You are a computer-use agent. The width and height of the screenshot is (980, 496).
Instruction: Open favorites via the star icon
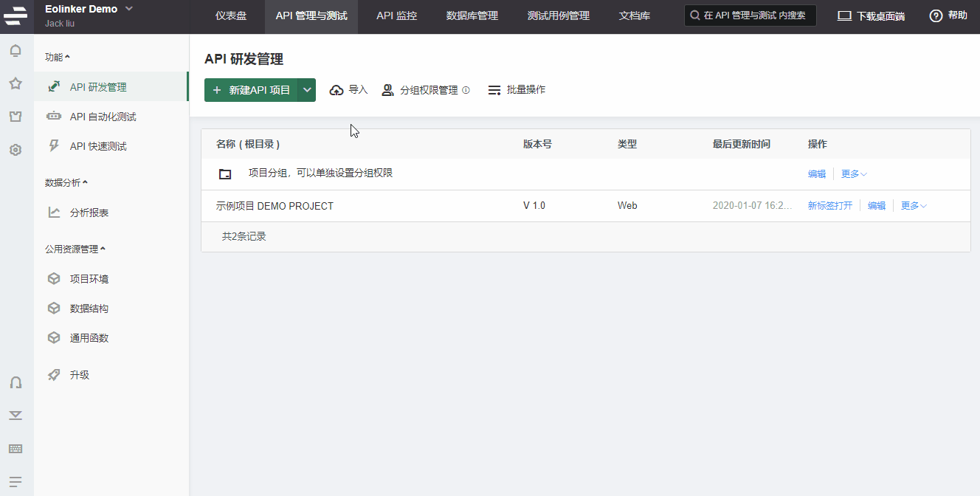15,83
